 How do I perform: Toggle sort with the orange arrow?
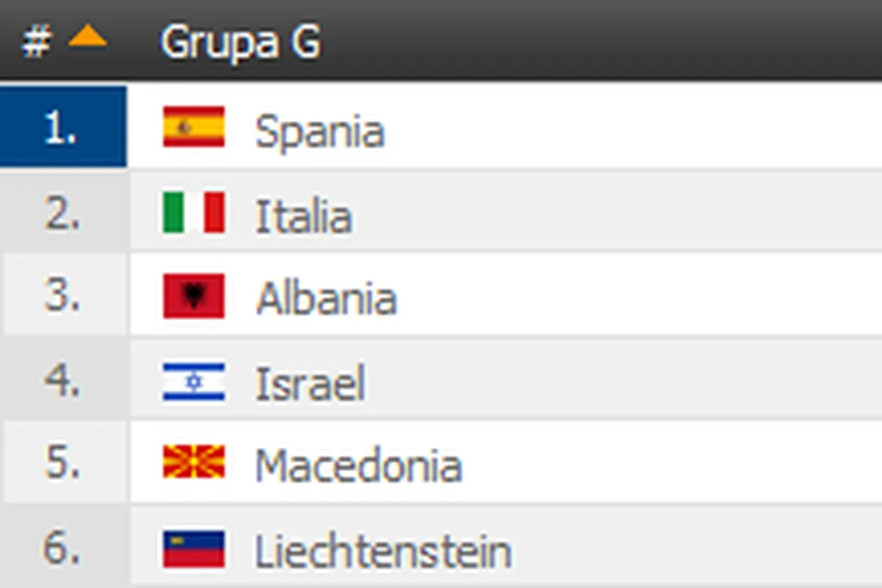point(87,37)
